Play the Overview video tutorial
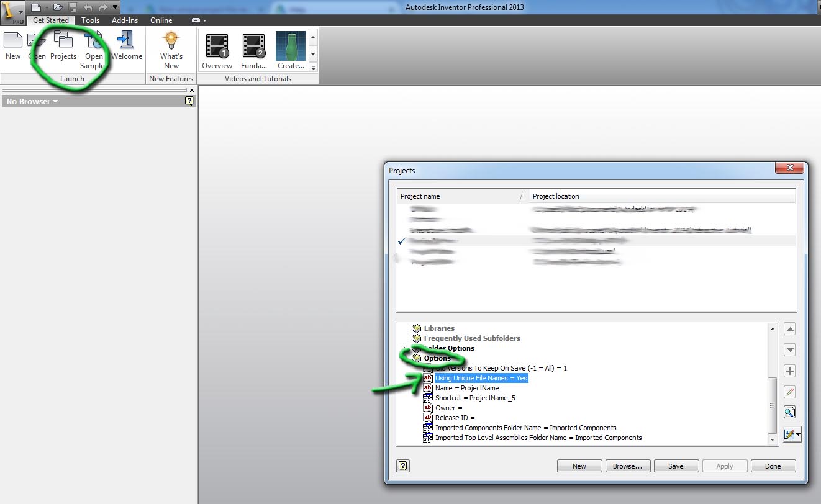 pos(217,50)
